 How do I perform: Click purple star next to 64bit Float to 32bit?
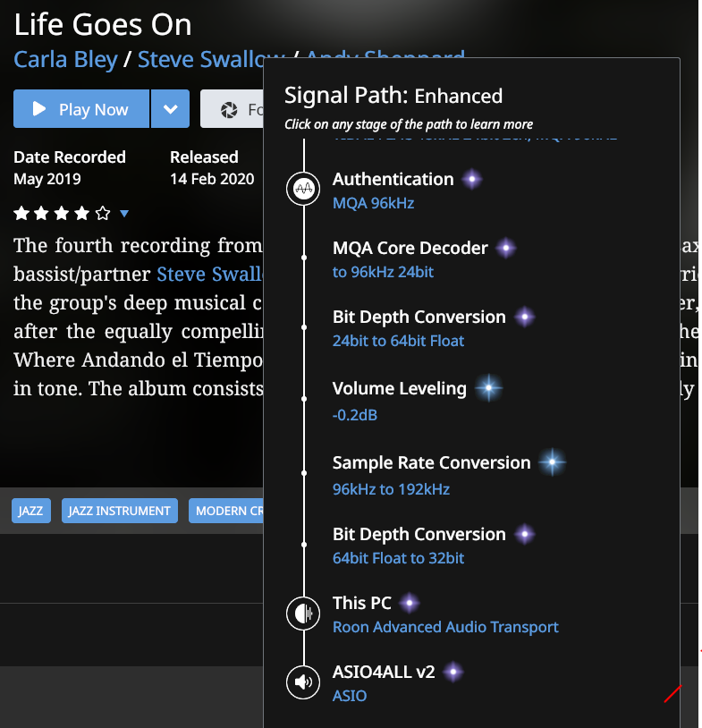tap(525, 534)
